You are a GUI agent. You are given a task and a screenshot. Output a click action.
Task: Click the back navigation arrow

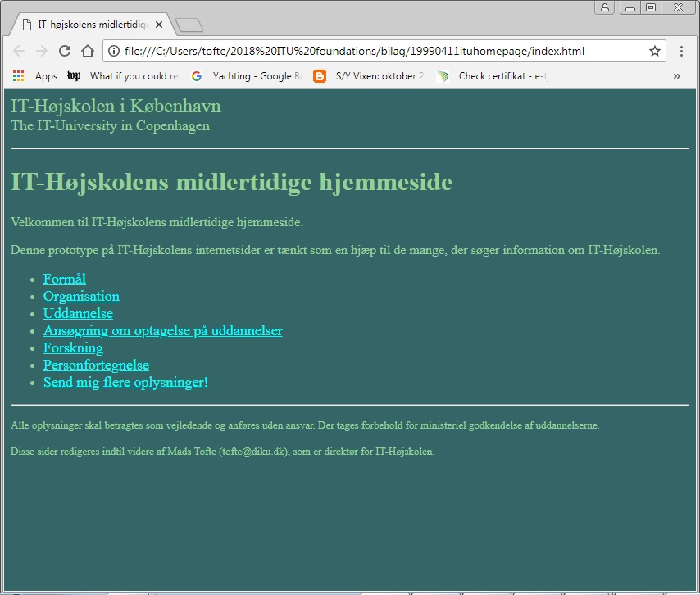[20, 50]
